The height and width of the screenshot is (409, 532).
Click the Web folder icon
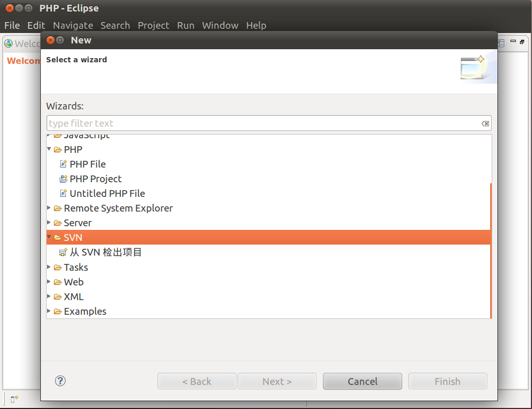pos(58,282)
